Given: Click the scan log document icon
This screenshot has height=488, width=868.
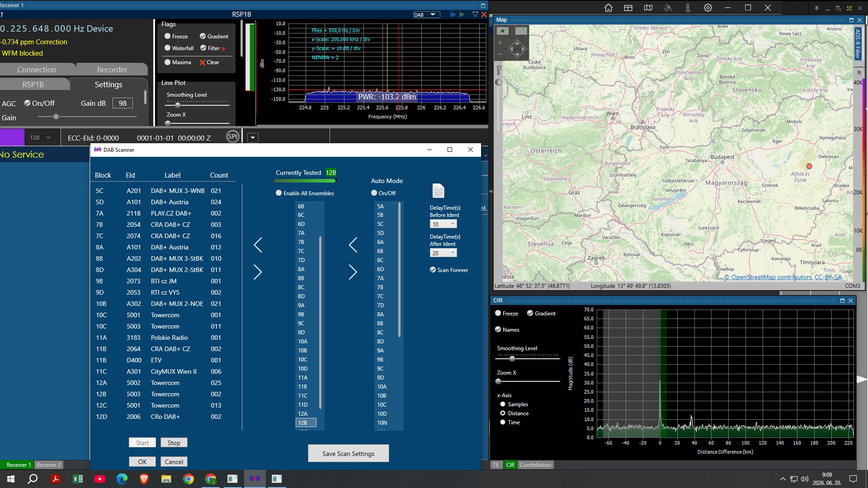Looking at the screenshot, I should click(x=438, y=191).
